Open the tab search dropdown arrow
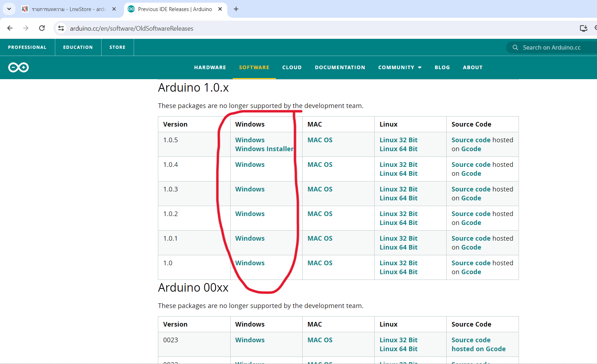The width and height of the screenshot is (597, 364). (9, 9)
